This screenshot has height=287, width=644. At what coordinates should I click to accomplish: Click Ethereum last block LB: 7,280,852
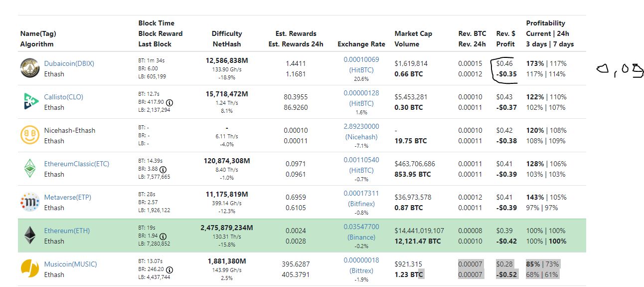[x=154, y=244]
